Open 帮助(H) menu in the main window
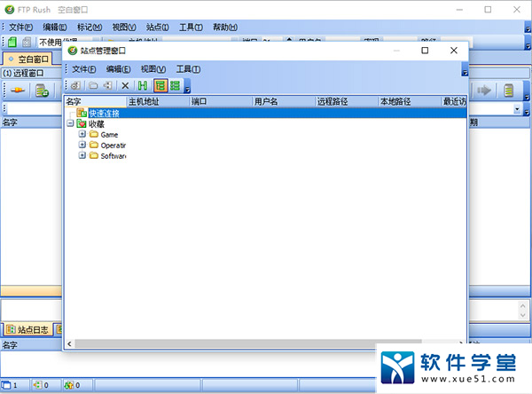The height and width of the screenshot is (394, 532). (x=225, y=28)
